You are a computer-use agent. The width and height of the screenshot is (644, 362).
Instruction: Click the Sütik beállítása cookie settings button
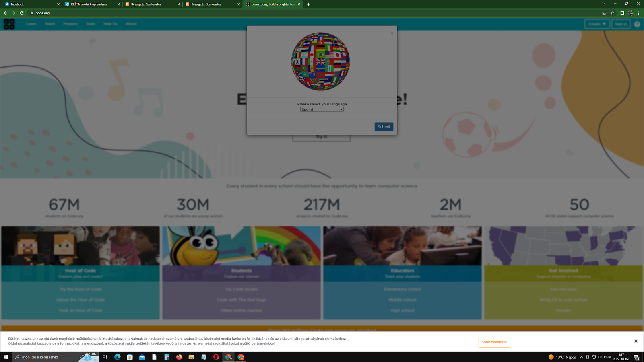(x=494, y=342)
